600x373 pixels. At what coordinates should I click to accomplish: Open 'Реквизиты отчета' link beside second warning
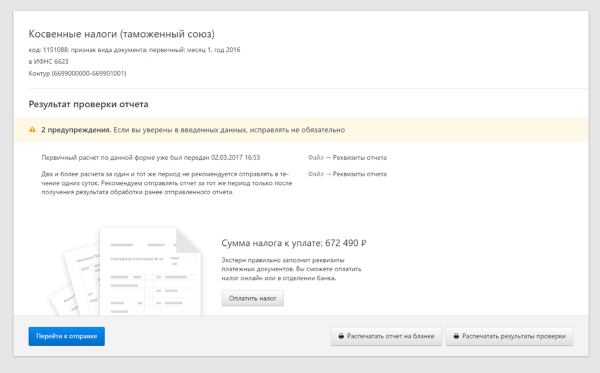tap(359, 174)
